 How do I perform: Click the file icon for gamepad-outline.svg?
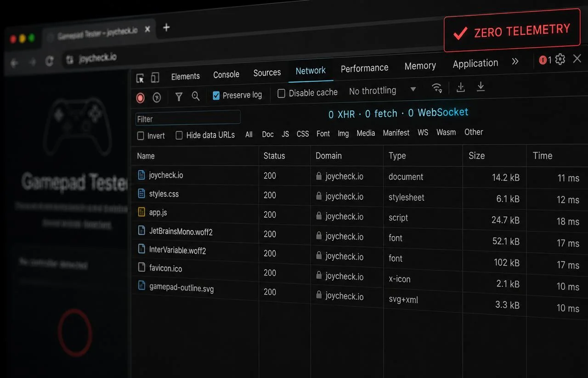click(x=142, y=285)
